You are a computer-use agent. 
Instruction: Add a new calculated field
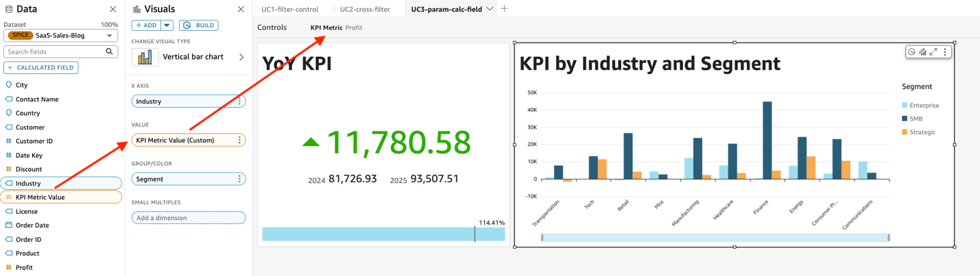tap(41, 68)
